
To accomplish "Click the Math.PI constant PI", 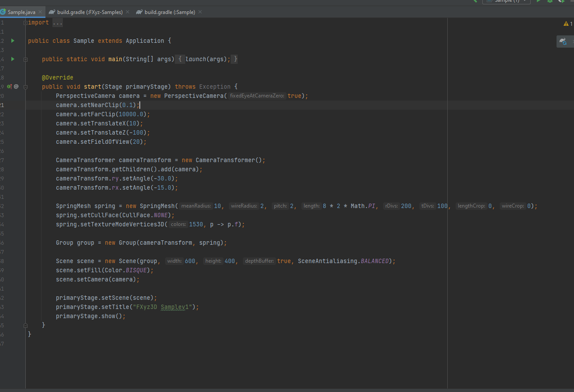I will point(372,206).
